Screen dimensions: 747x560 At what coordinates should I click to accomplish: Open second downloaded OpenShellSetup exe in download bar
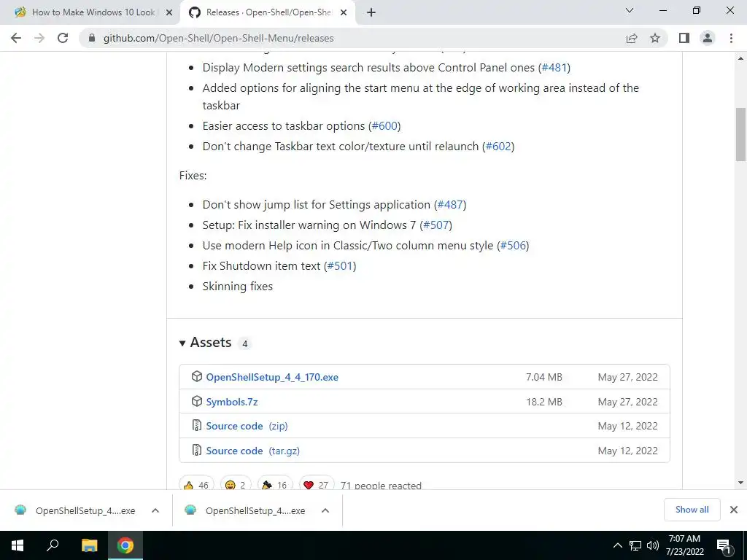[x=245, y=510]
